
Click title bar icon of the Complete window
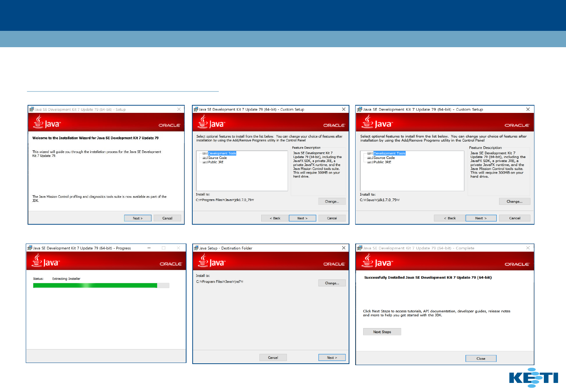[360, 248]
